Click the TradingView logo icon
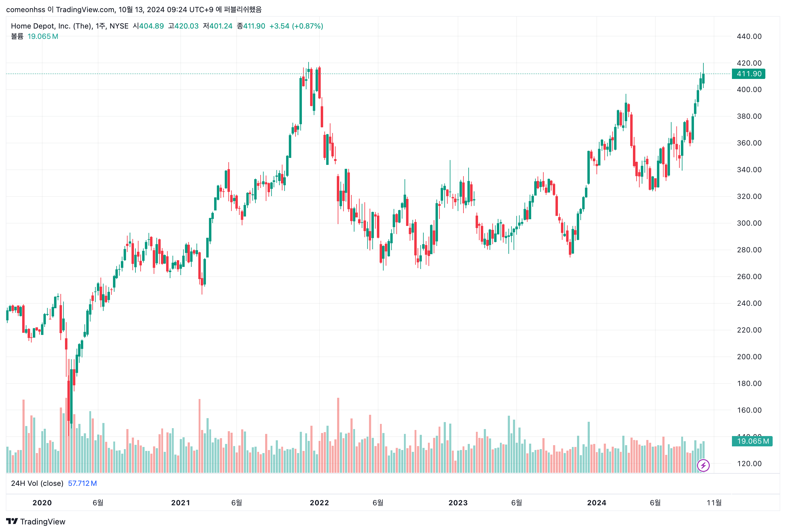786x532 pixels. click(12, 521)
